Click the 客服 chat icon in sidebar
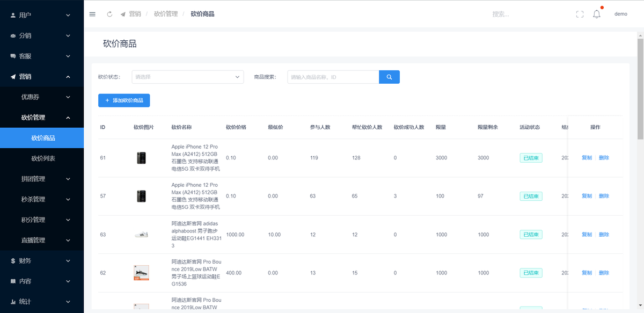The image size is (644, 313). [x=13, y=56]
